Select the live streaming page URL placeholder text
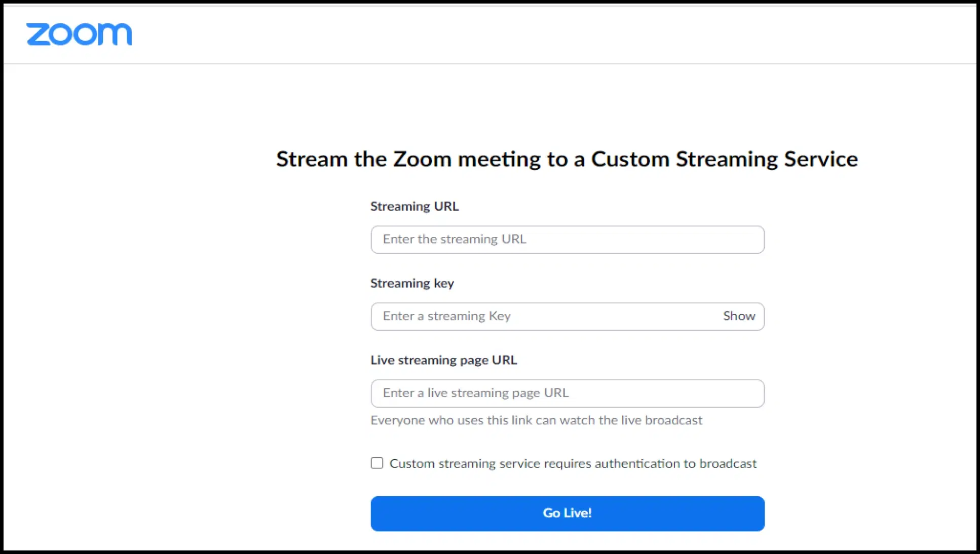Image resolution: width=980 pixels, height=554 pixels. (x=475, y=393)
